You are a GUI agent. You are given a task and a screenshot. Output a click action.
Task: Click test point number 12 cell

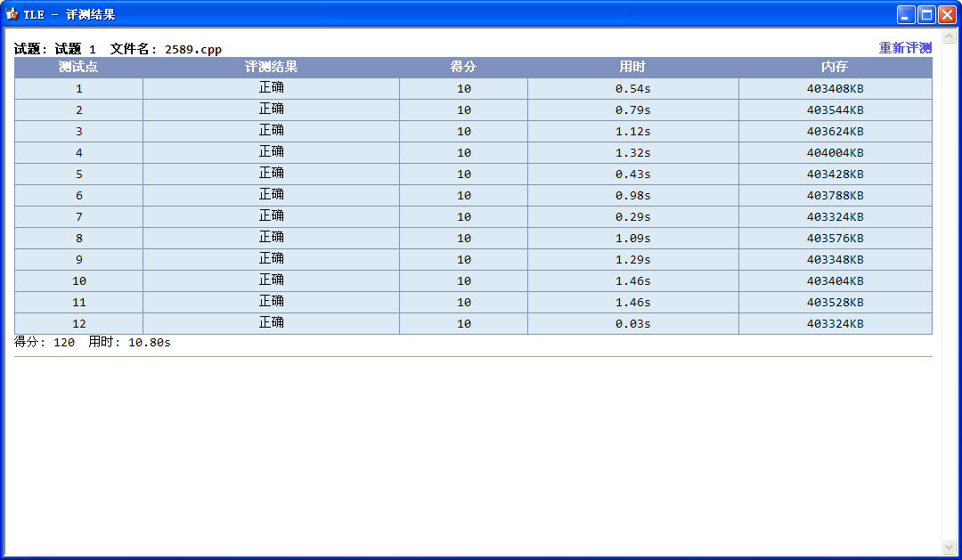point(78,324)
